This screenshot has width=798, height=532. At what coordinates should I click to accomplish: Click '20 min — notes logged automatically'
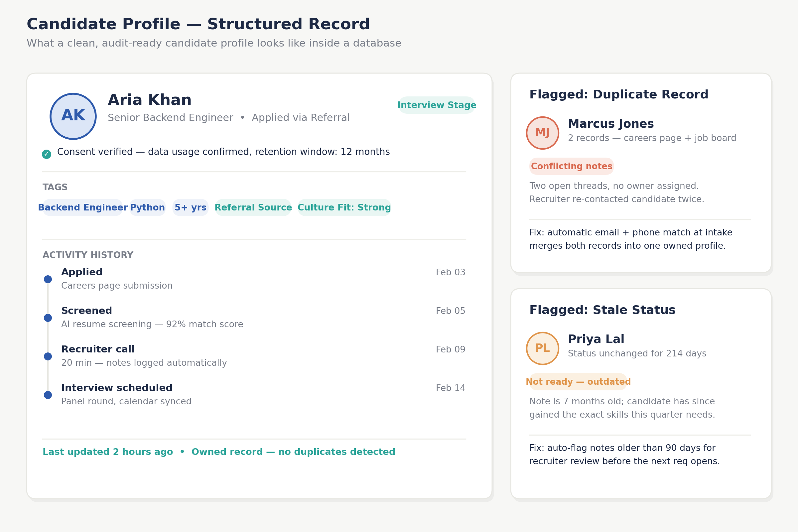[144, 363]
